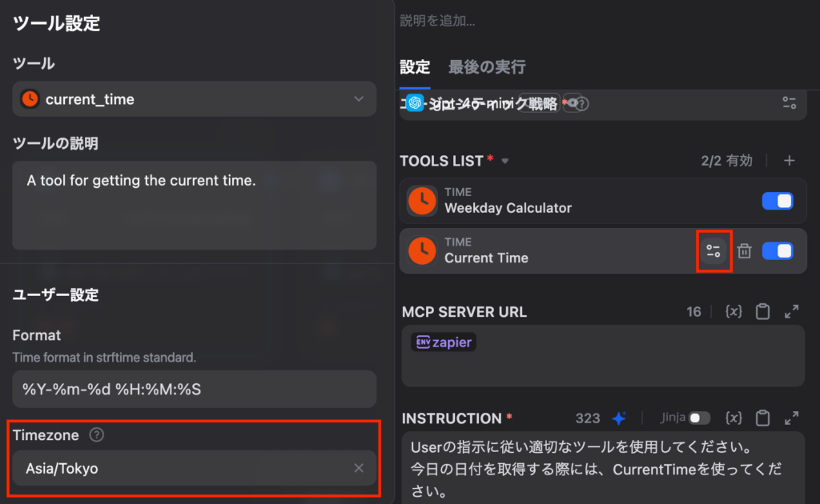Add a new tool with the plus icon

(x=789, y=161)
